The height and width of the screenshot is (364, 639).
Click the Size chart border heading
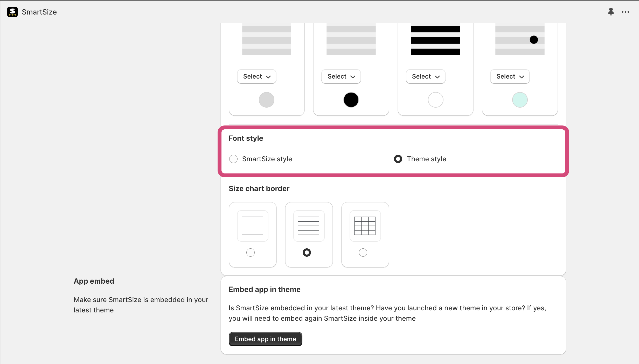click(259, 188)
